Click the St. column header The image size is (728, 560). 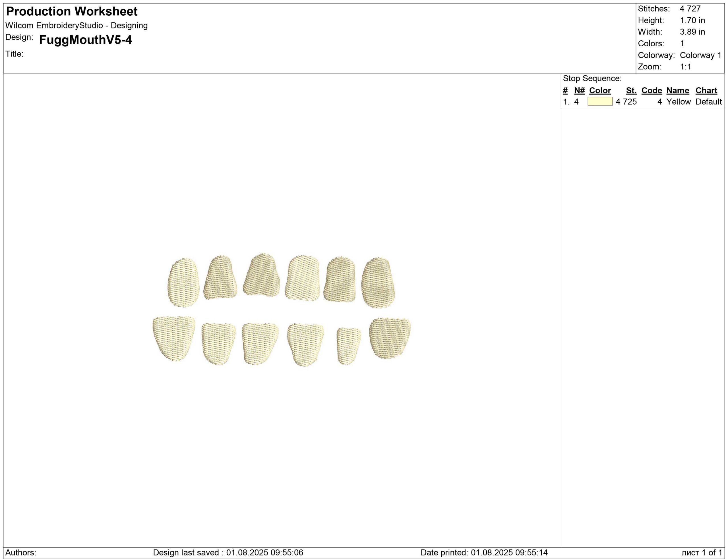coord(631,91)
